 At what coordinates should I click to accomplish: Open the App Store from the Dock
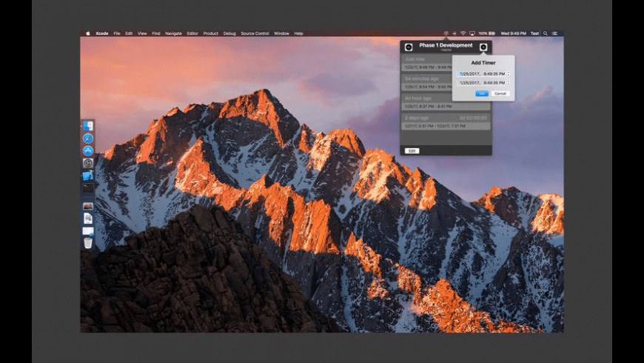coord(88,150)
